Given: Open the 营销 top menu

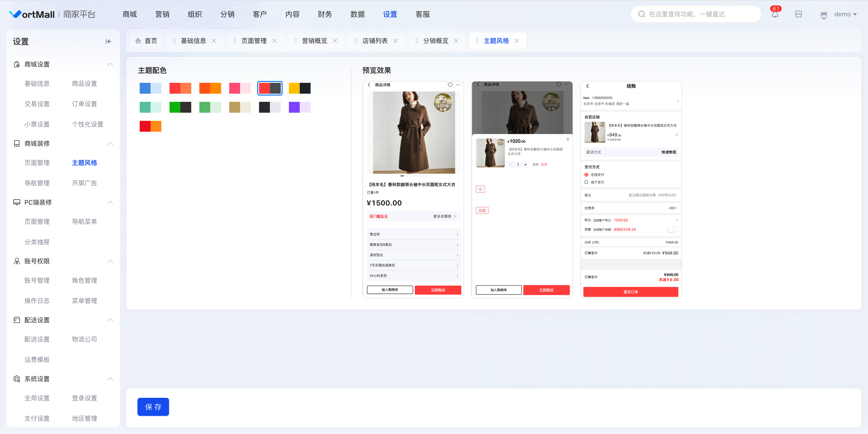Looking at the screenshot, I should coord(162,14).
